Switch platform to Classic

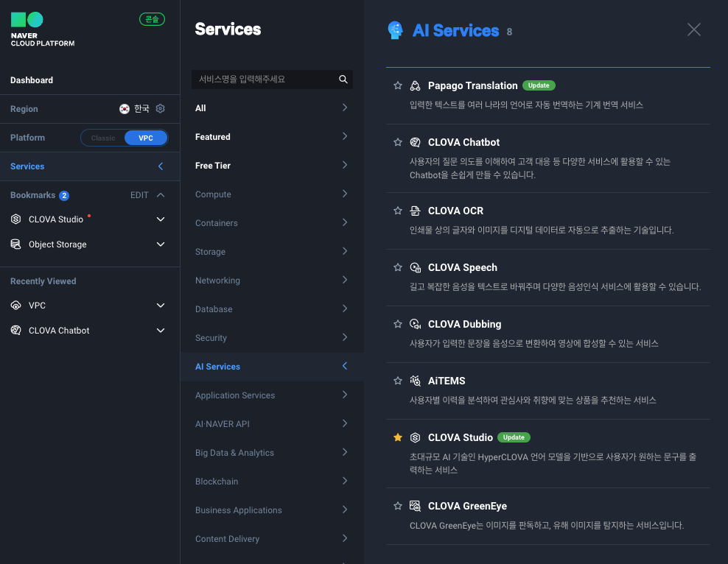103,138
